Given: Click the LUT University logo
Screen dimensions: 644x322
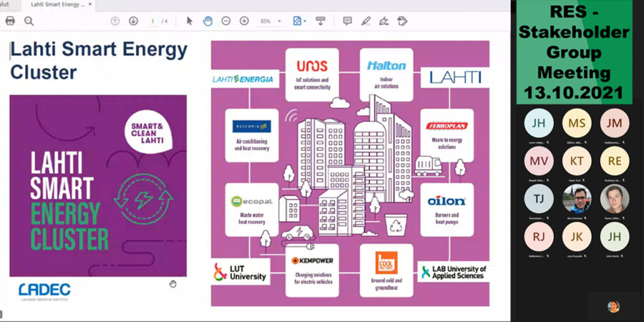Looking at the screenshot, I should [241, 272].
